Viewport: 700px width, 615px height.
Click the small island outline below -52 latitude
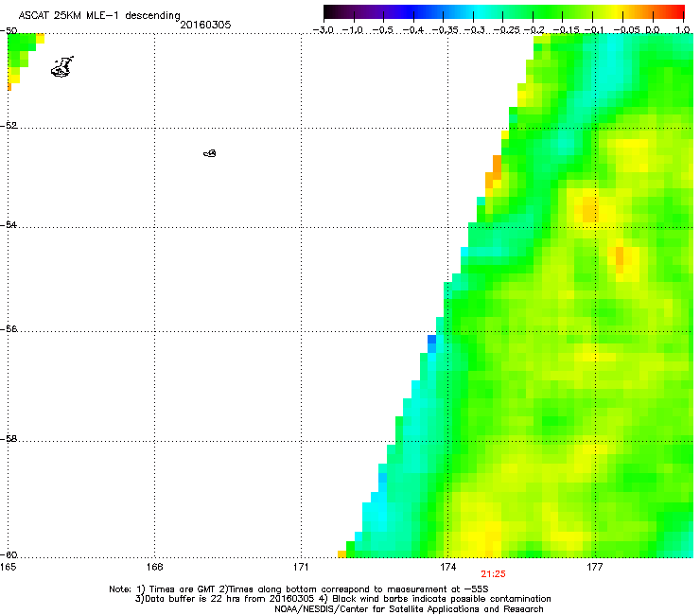(x=210, y=153)
